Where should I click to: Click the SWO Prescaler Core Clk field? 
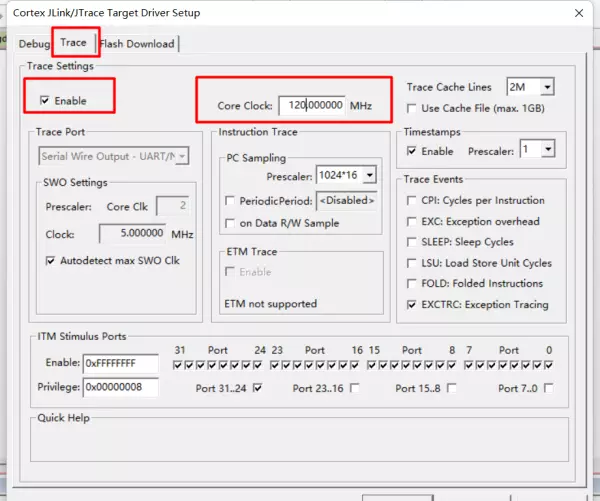click(x=173, y=206)
